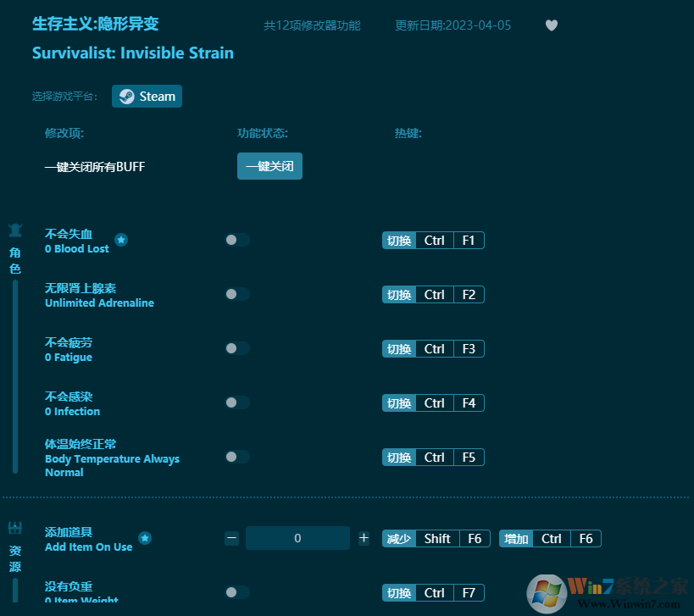
Task: Toggle the 0 Fatigue switch on
Action: (x=237, y=348)
